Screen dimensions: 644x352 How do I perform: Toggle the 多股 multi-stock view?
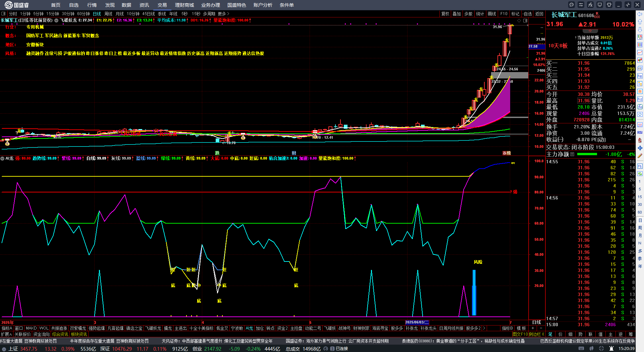(468, 14)
